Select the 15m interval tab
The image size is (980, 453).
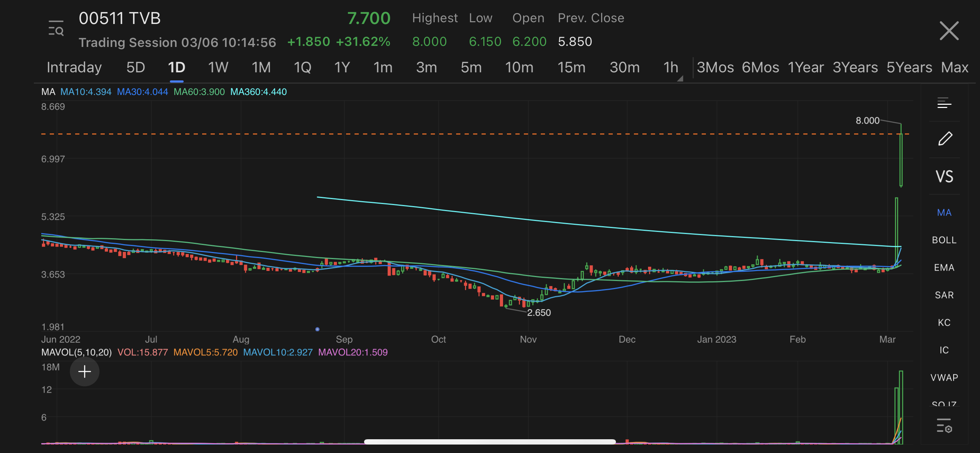571,68
